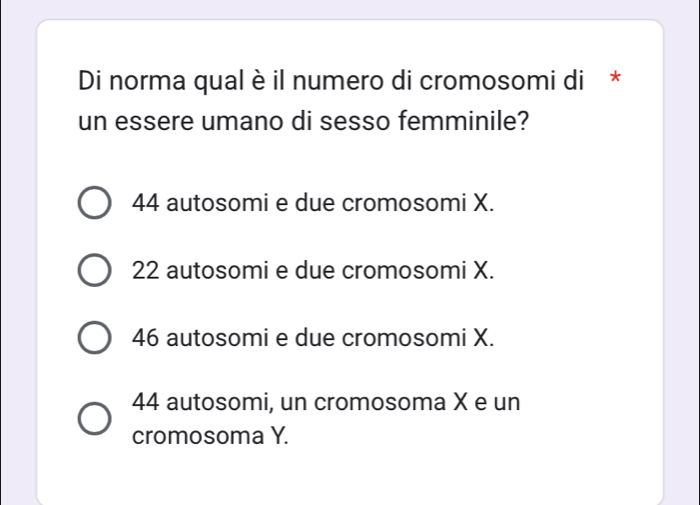Click the number '46' in the third option
The image size is (700, 505).
pyautogui.click(x=147, y=337)
